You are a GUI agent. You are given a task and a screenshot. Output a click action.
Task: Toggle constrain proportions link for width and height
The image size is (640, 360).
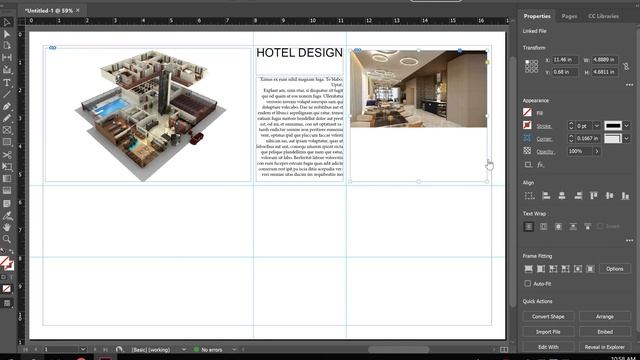pyautogui.click(x=626, y=66)
